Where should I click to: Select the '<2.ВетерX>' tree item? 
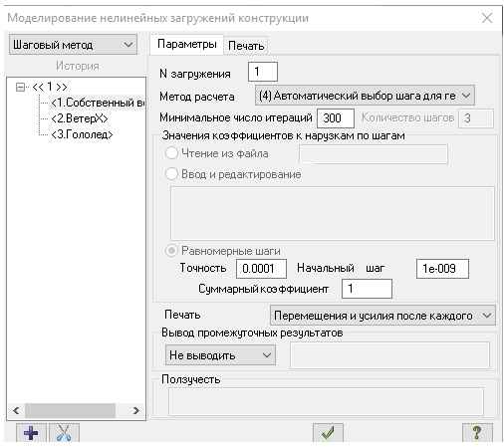[80, 118]
